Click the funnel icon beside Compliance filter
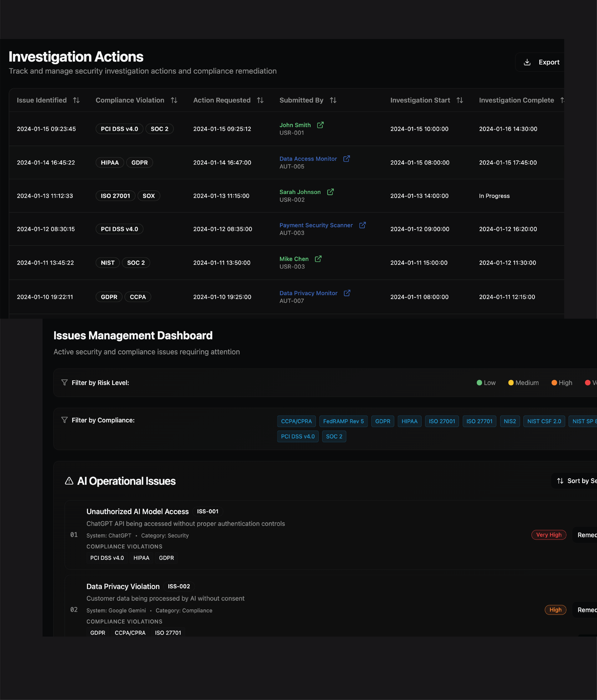 point(64,420)
